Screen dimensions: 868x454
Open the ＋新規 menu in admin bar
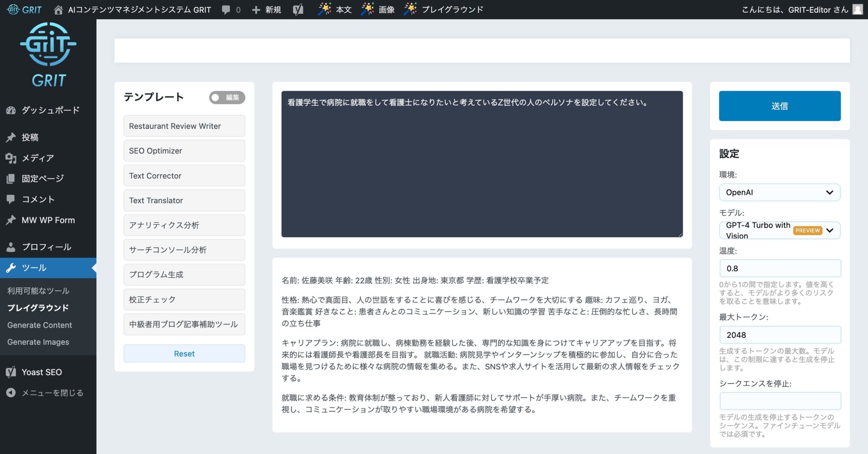point(266,10)
